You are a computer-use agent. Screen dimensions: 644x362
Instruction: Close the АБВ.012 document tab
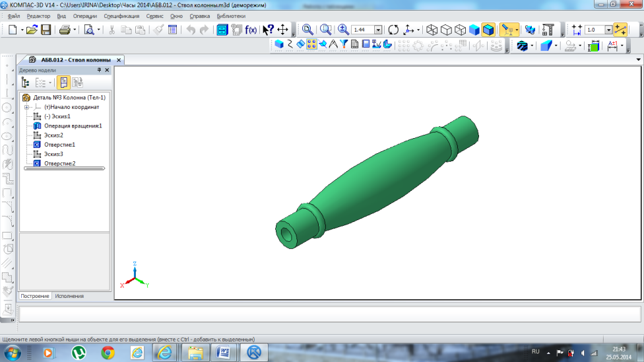[119, 59]
